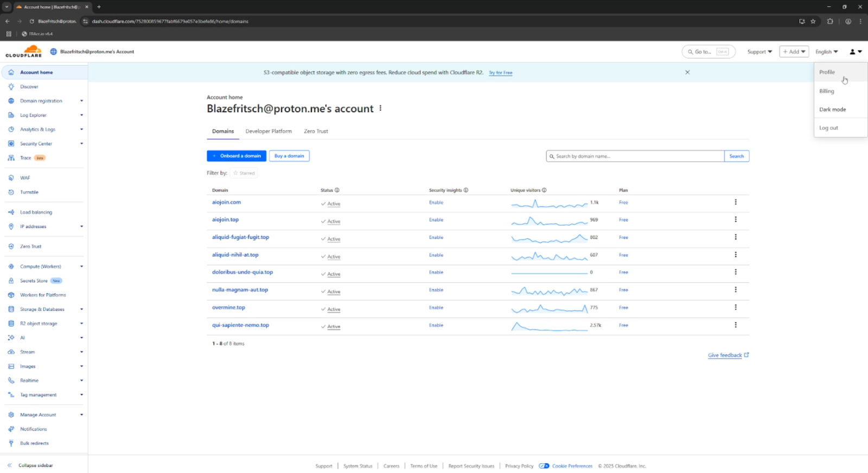Click the Bulk redirects icon
Image resolution: width=868 pixels, height=473 pixels.
coord(11,443)
